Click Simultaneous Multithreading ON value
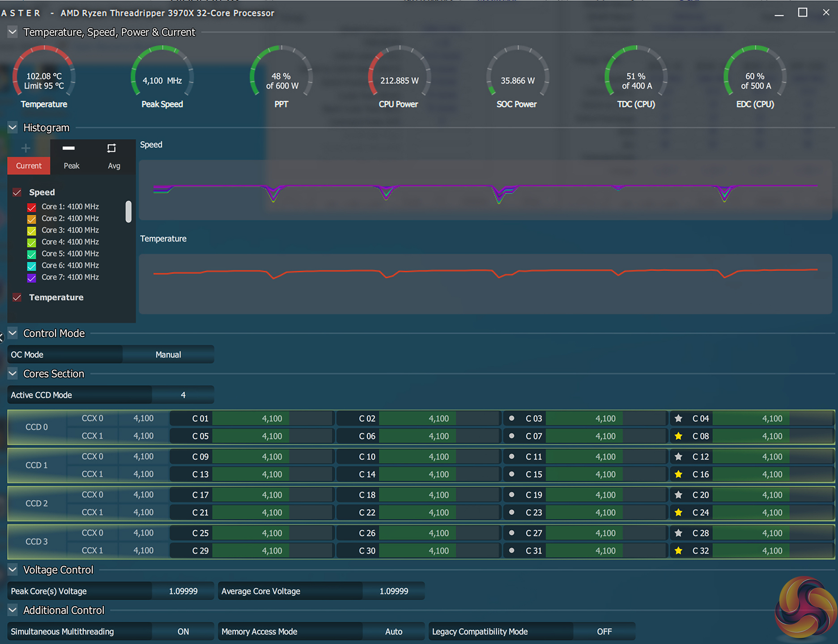838x644 pixels. pos(183,631)
